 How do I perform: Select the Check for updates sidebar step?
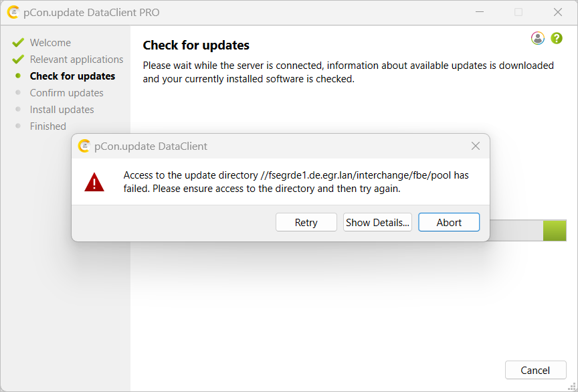[x=72, y=76]
